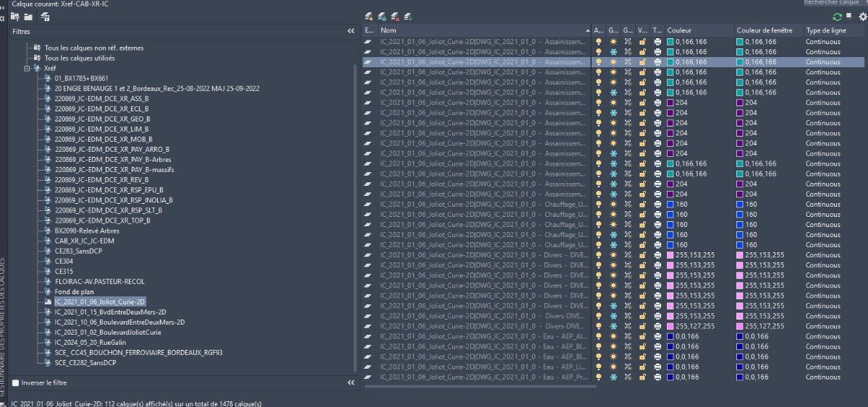
Task: Click the Delete layer icon
Action: click(395, 16)
